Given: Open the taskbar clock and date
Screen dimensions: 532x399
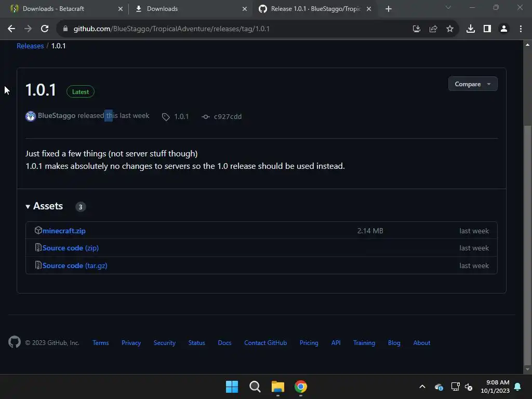Looking at the screenshot, I should tap(495, 387).
